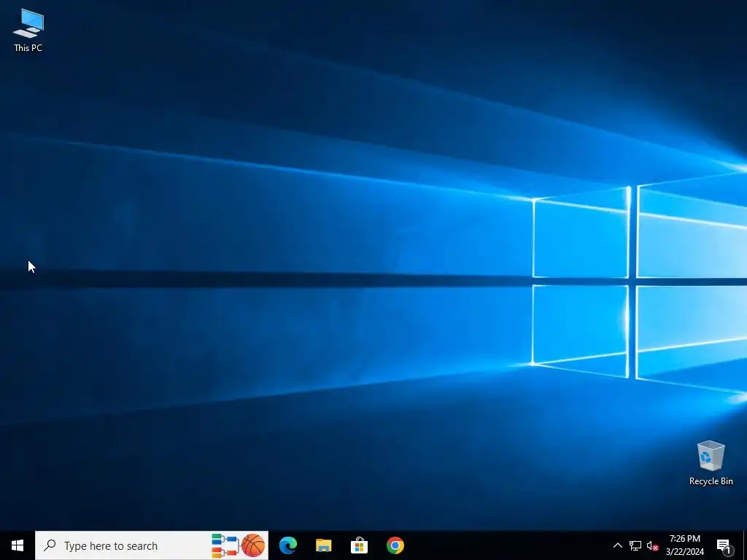Click the 'Type here to search' box
This screenshot has width=747, height=560.
(x=152, y=545)
